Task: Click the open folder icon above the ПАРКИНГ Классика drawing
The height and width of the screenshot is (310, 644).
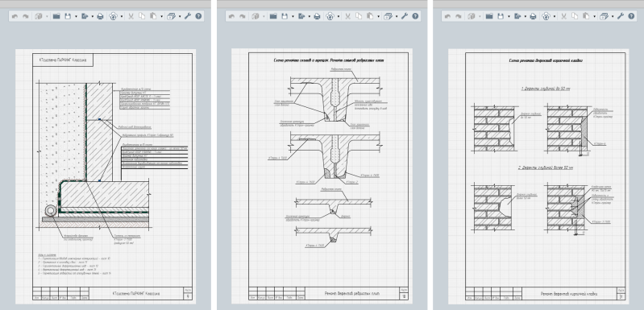Action: pos(56,16)
